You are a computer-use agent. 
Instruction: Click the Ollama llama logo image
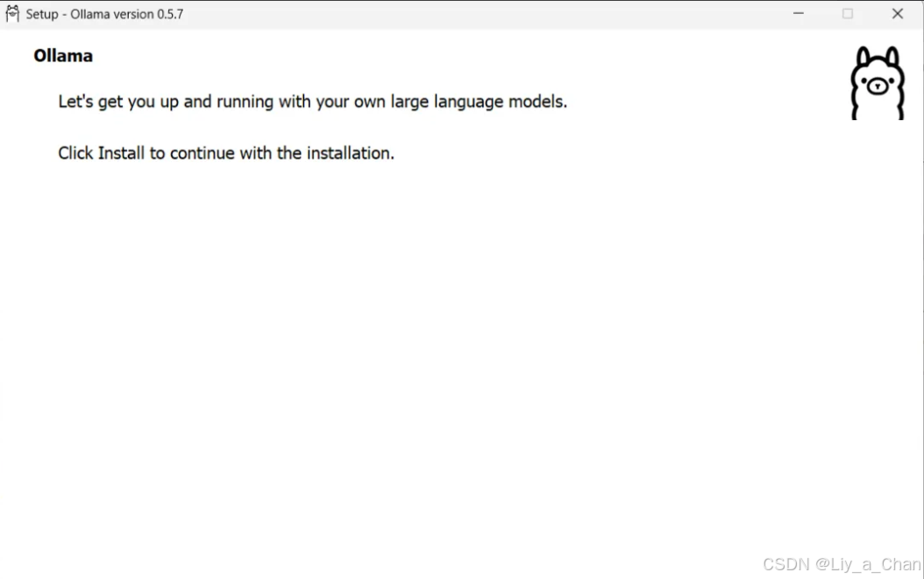(x=877, y=83)
